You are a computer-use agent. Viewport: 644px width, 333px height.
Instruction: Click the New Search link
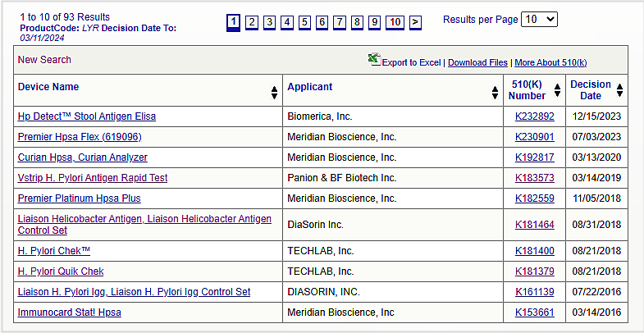(44, 60)
